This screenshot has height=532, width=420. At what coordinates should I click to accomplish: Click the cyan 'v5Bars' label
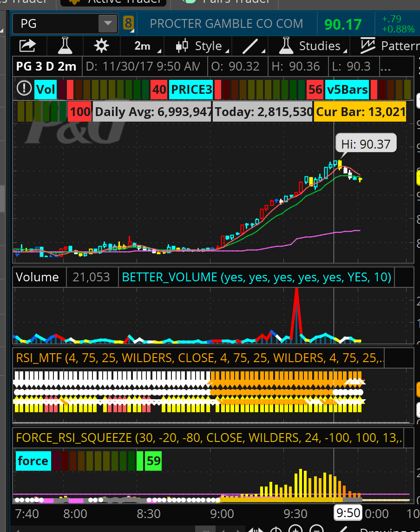point(347,90)
